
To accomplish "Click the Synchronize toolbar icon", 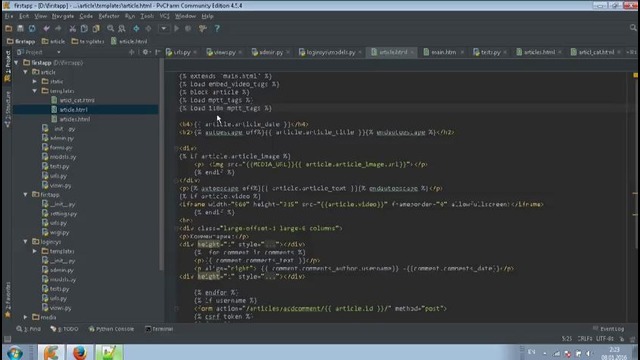I will (32, 29).
